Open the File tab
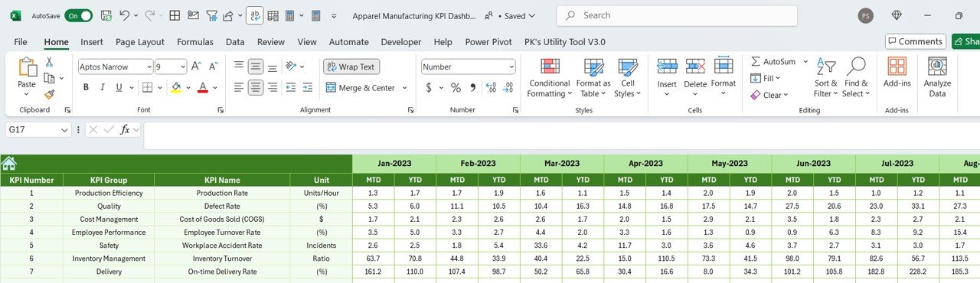Screen dimensions: 980x283 click(x=21, y=42)
